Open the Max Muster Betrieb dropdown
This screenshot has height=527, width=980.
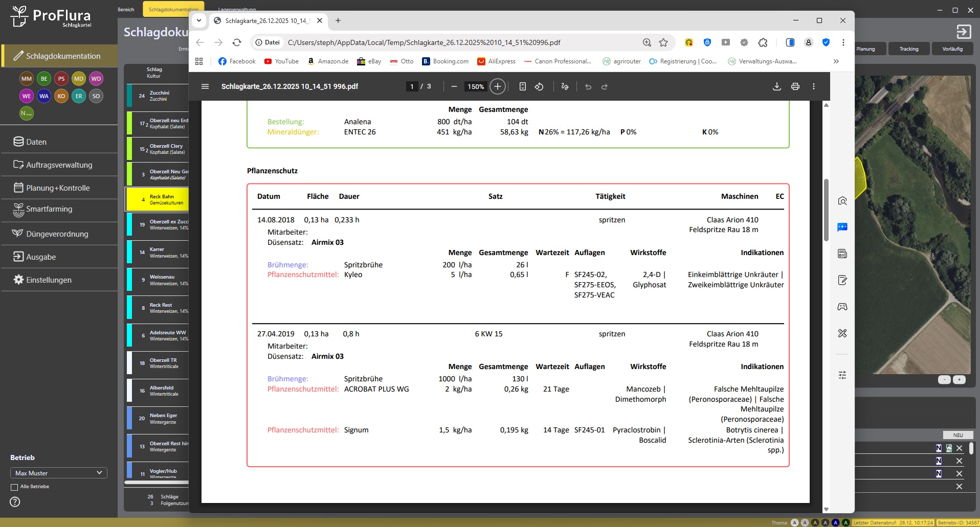(58, 473)
